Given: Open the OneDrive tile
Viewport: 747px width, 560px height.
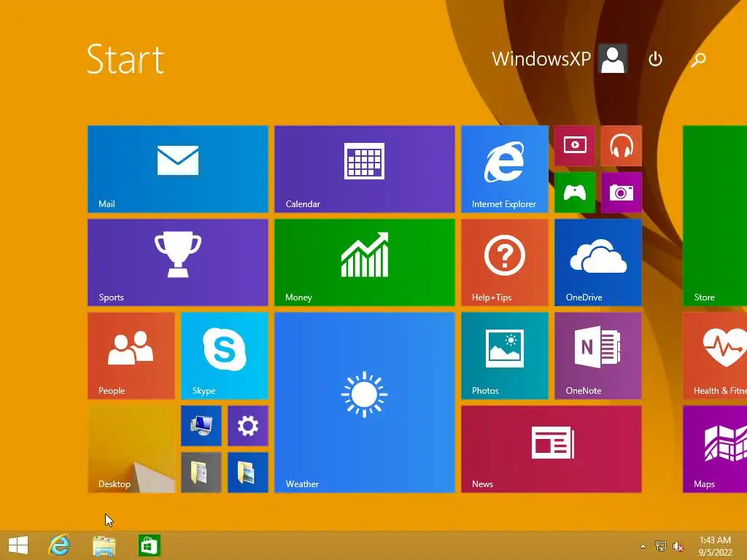Looking at the screenshot, I should coord(598,262).
